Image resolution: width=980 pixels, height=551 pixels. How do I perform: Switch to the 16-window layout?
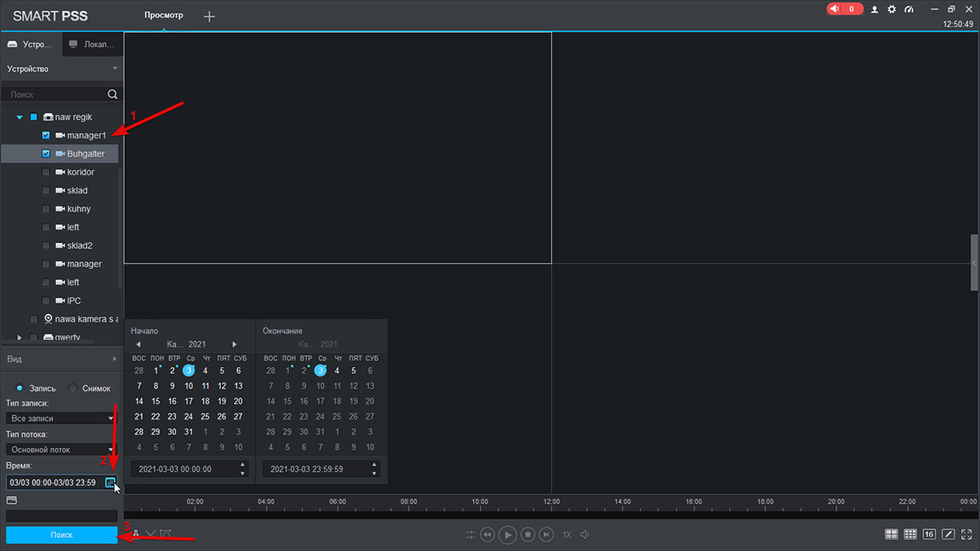(928, 534)
